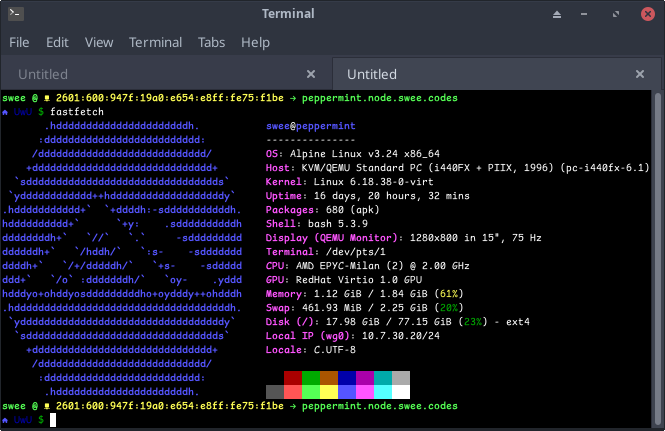The image size is (665, 431).
Task: Open the Terminal menu
Action: pyautogui.click(x=155, y=42)
